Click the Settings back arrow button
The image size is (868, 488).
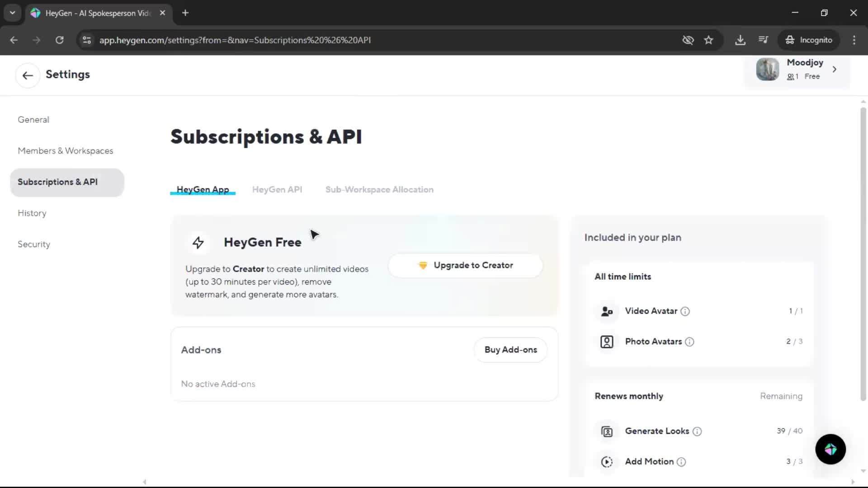28,75
